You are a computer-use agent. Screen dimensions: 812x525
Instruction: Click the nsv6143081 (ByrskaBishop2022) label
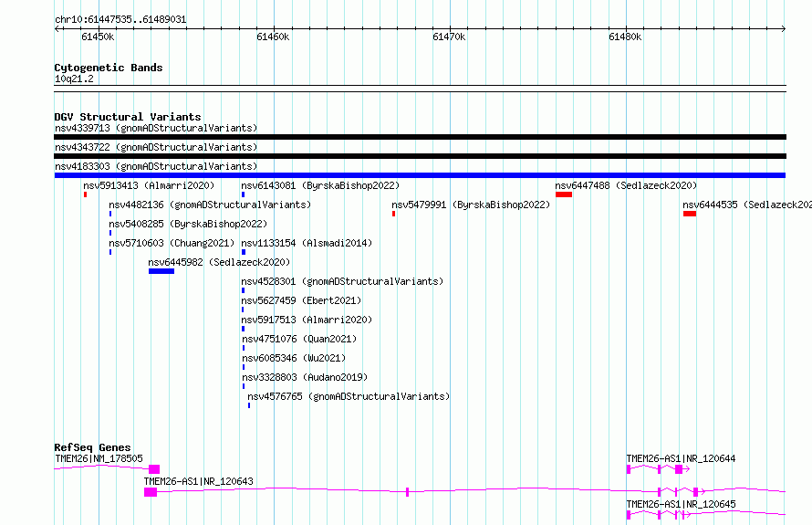click(320, 185)
